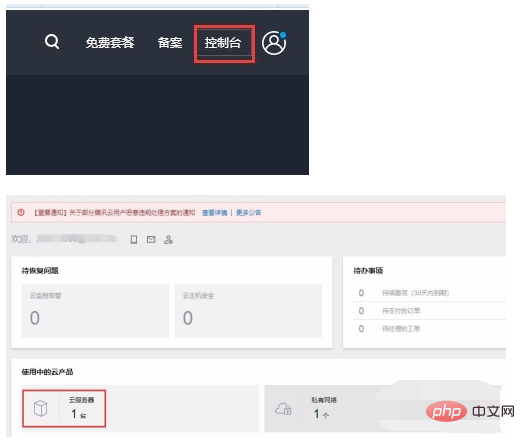Open the 备案 menu item
Image resolution: width=525 pixels, height=444 pixels.
(x=170, y=43)
